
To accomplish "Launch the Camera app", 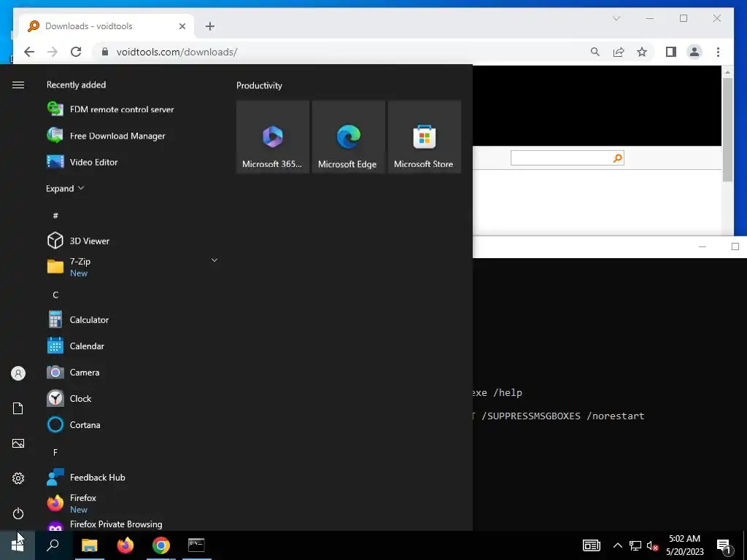I will click(x=73, y=372).
